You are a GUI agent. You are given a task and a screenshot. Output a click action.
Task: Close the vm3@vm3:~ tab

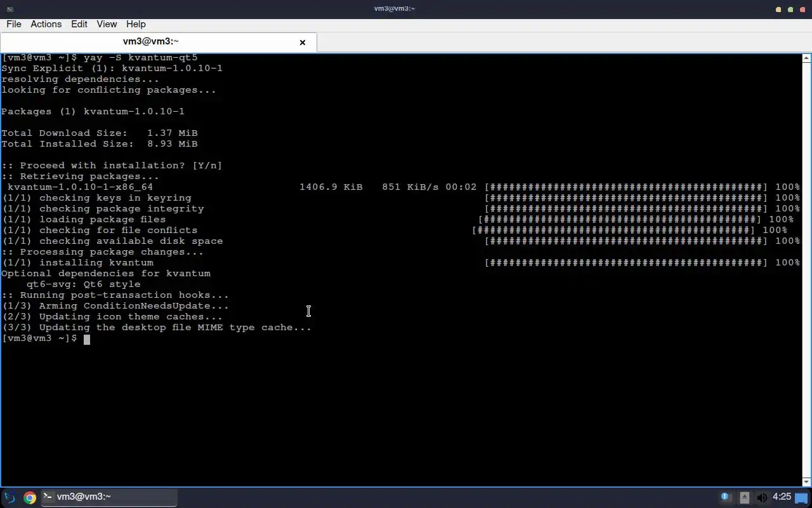(x=303, y=43)
